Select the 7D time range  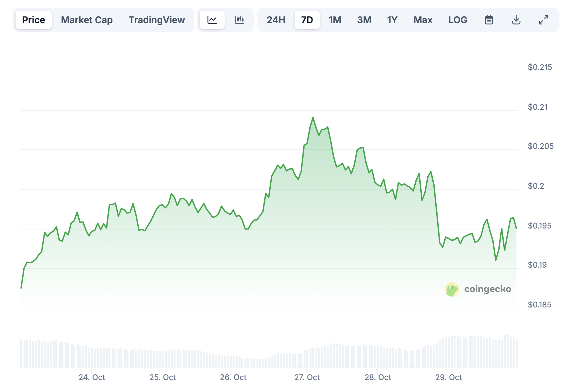[x=307, y=20]
